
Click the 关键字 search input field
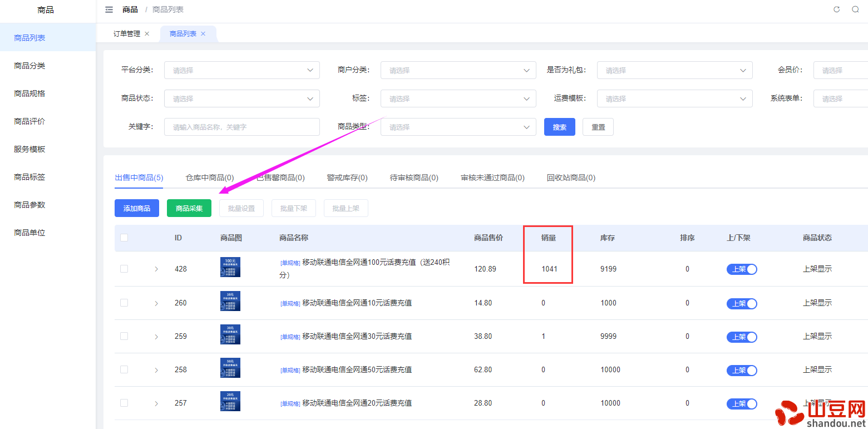(x=241, y=127)
